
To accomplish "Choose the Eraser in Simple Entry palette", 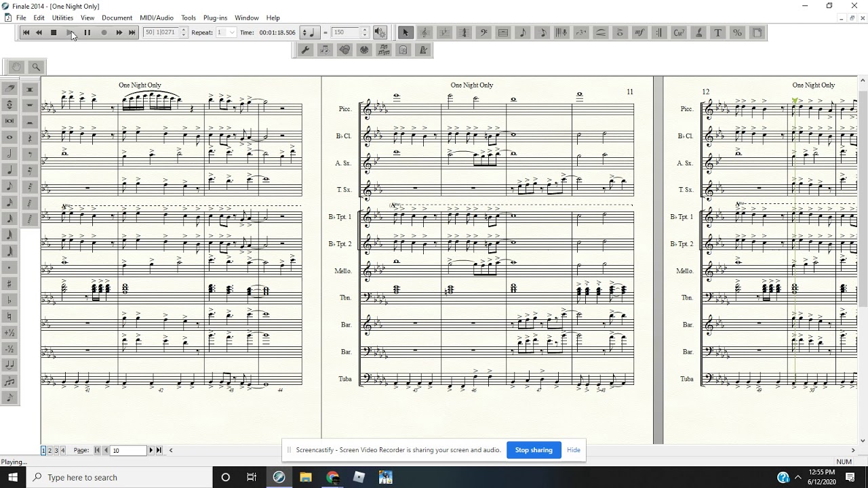I will (x=9, y=89).
